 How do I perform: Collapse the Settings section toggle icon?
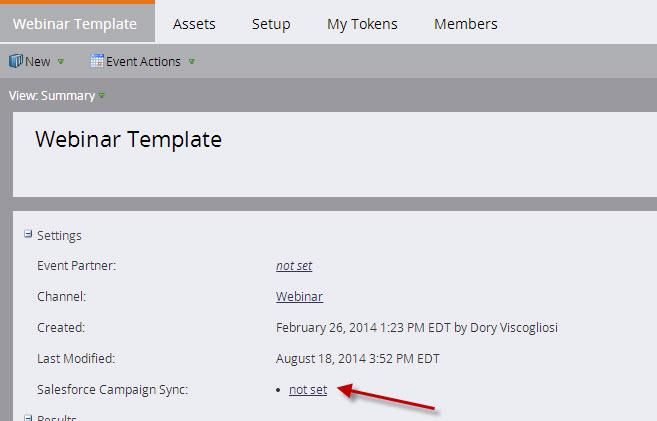[28, 235]
